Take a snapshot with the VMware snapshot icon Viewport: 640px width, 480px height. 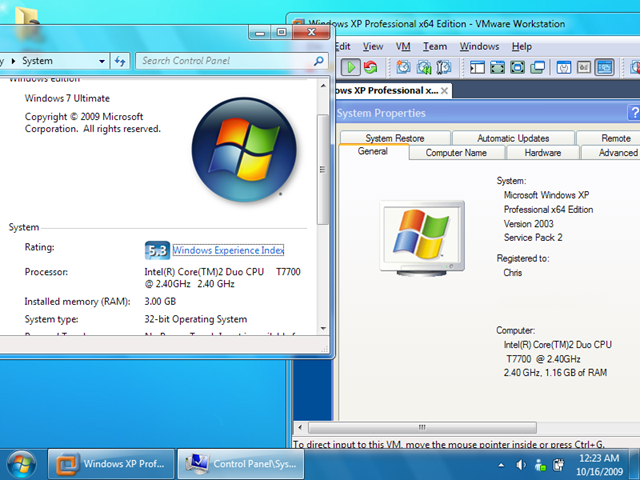coord(403,67)
